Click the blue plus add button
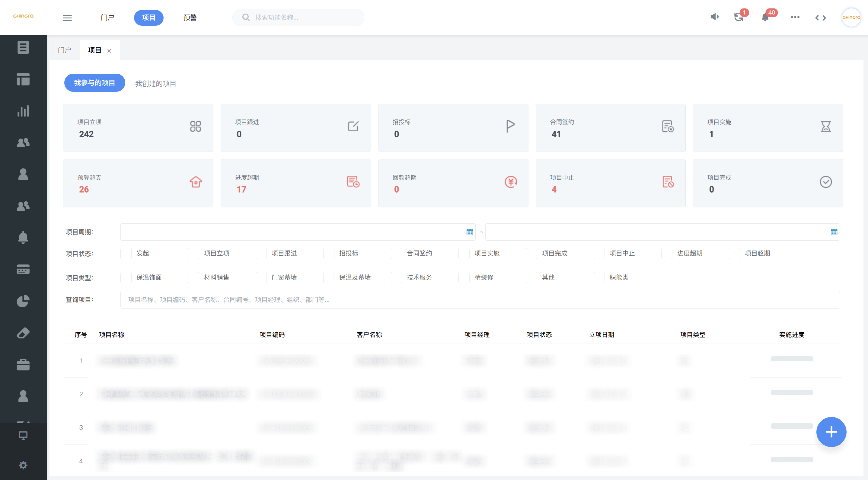This screenshot has width=868, height=480. click(x=831, y=432)
